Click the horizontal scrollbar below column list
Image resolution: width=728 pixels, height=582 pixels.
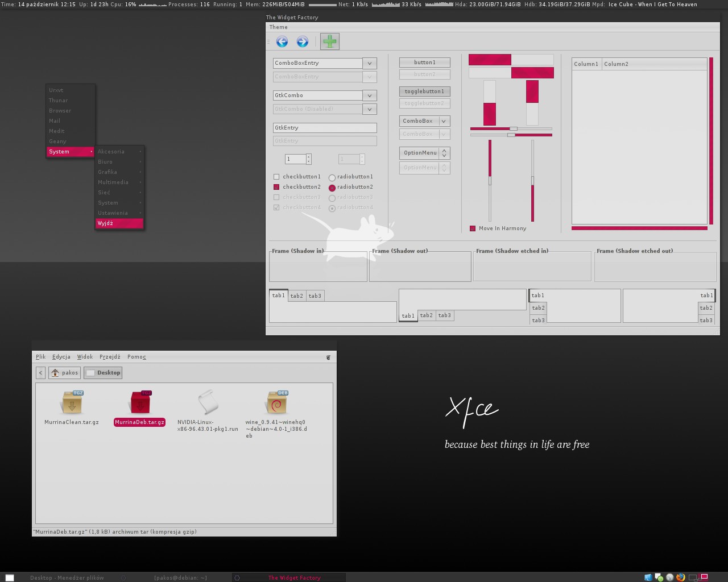pyautogui.click(x=639, y=228)
